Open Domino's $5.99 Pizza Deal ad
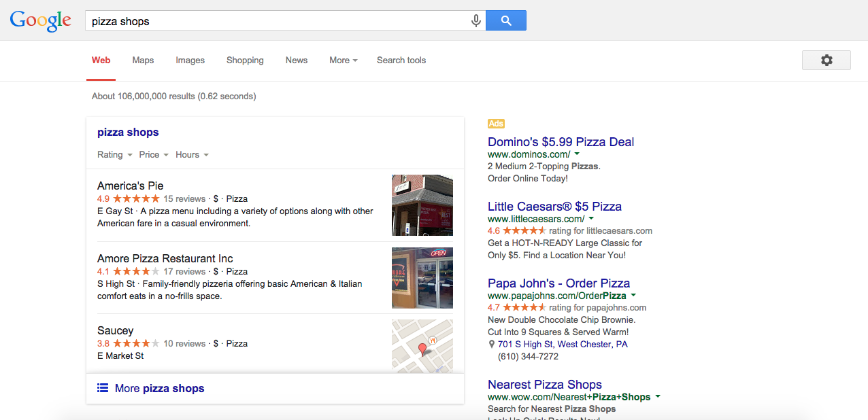Viewport: 868px width, 420px height. [561, 142]
